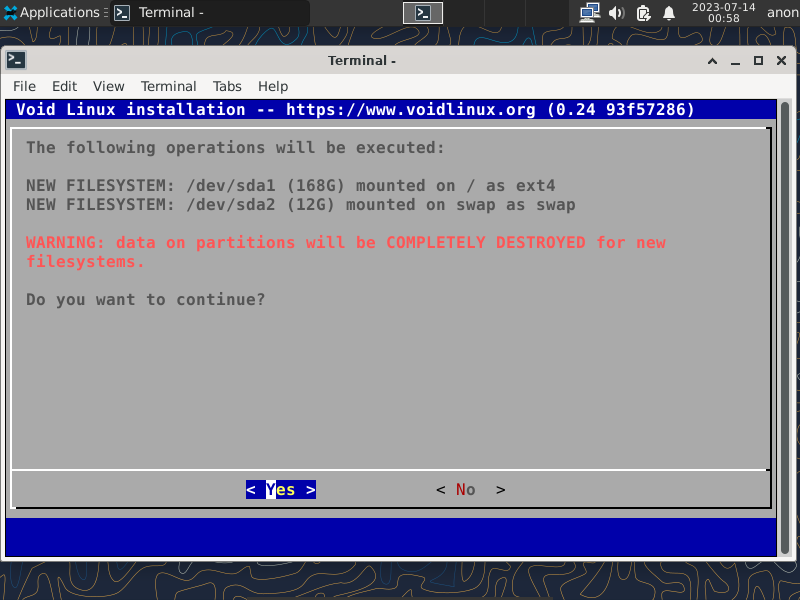Screen dimensions: 800x600
Task: Open the Terminal menu
Action: pyautogui.click(x=168, y=86)
